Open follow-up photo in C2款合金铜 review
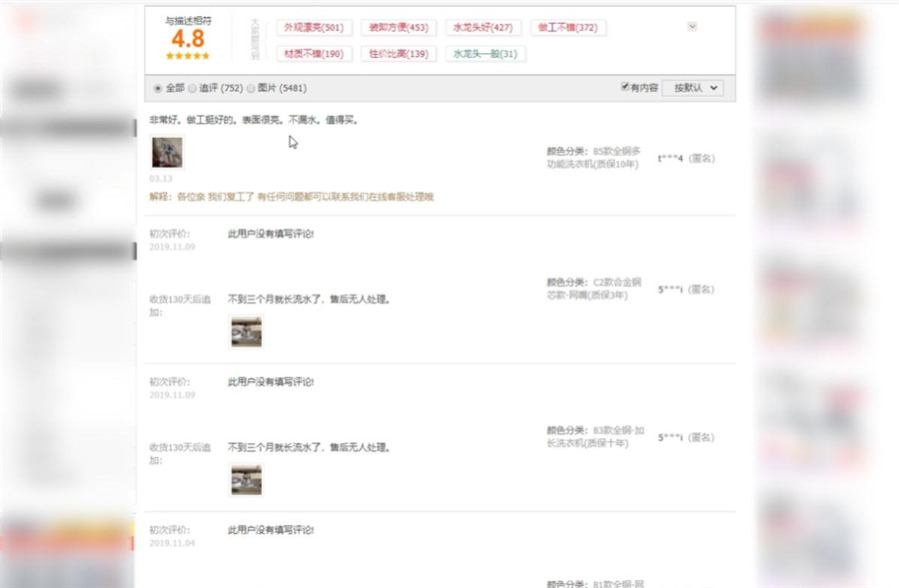Viewport: 899px width, 588px height. (247, 331)
